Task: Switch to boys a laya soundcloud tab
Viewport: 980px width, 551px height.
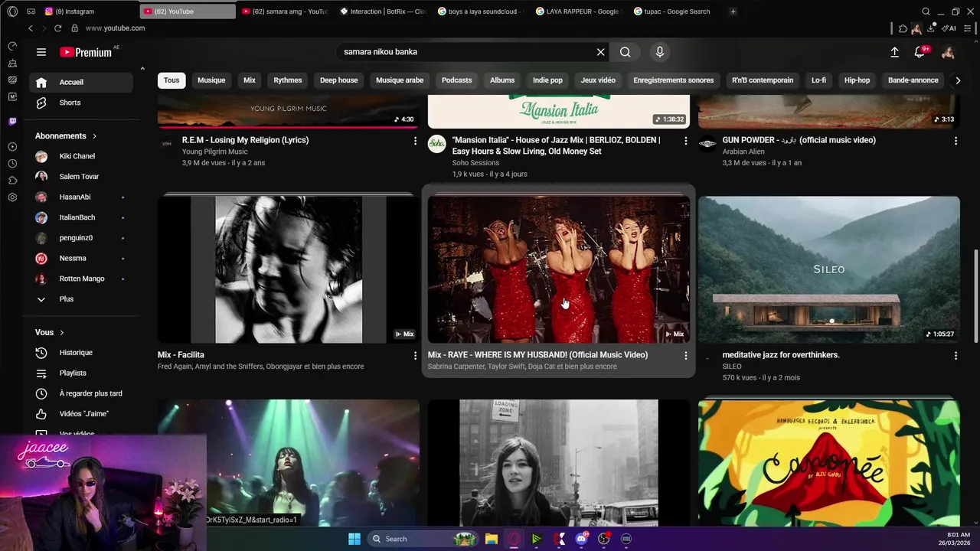Action: pos(481,11)
